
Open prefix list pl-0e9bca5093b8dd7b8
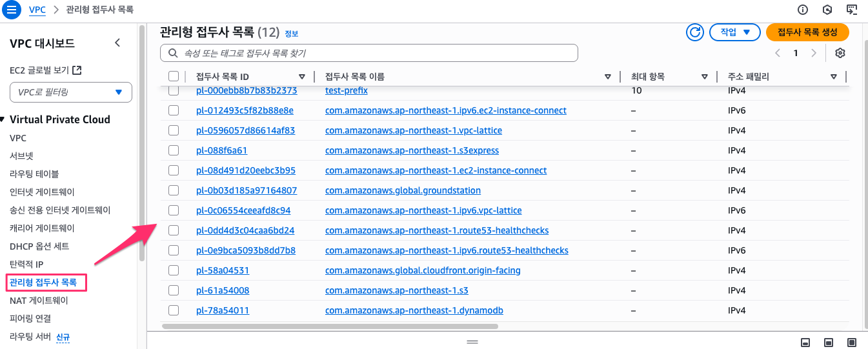(246, 250)
